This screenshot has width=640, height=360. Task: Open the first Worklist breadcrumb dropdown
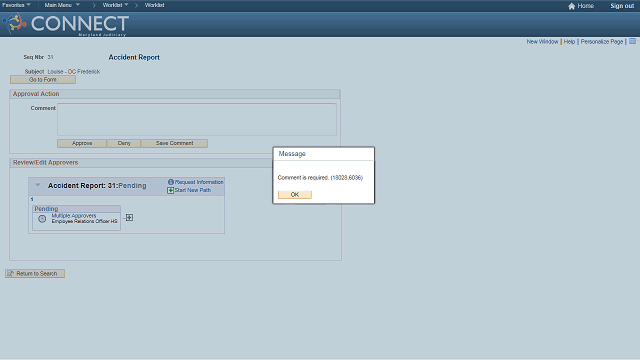(x=115, y=5)
